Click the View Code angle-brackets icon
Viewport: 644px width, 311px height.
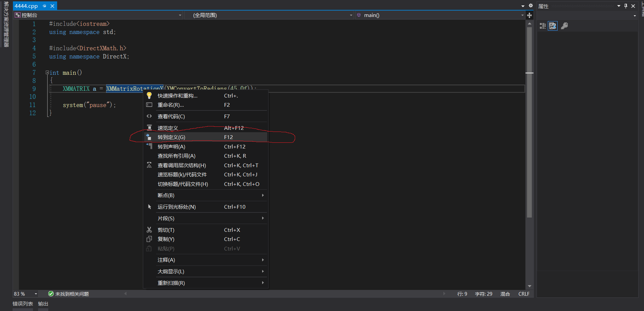[x=149, y=116]
